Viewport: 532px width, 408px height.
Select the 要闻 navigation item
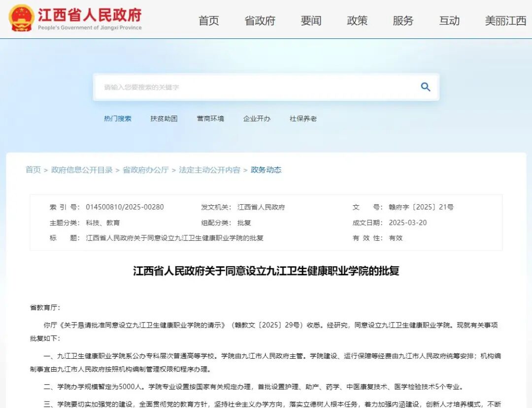coord(311,21)
